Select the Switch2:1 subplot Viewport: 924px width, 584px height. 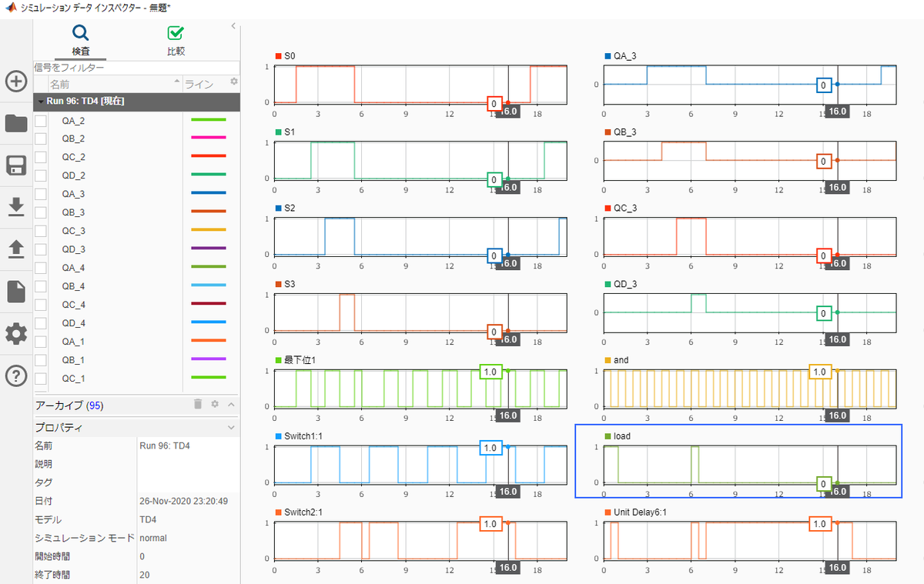click(x=420, y=541)
